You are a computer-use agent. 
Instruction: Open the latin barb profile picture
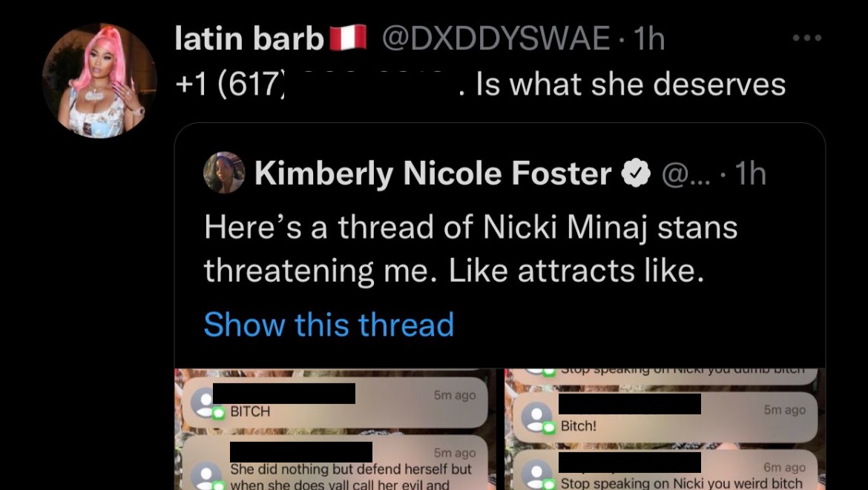tap(99, 81)
